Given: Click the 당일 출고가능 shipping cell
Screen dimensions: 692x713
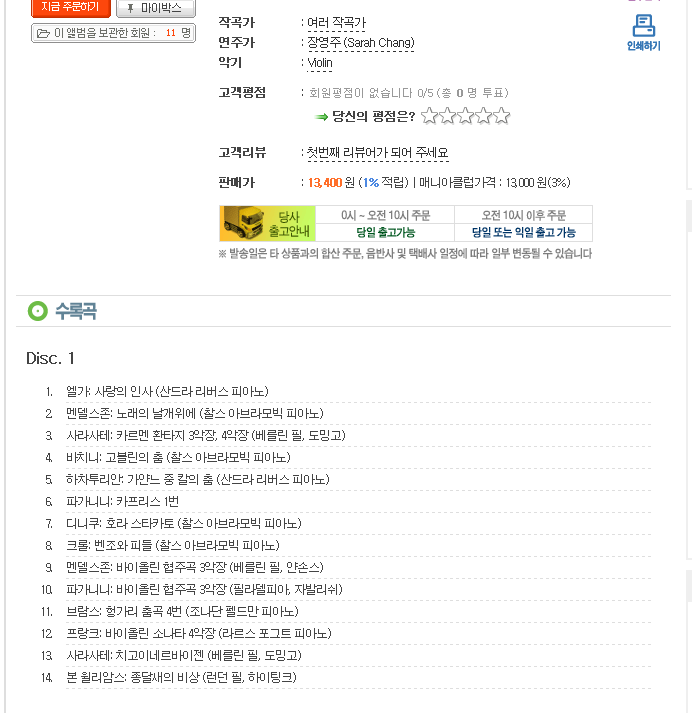Looking at the screenshot, I should (385, 232).
